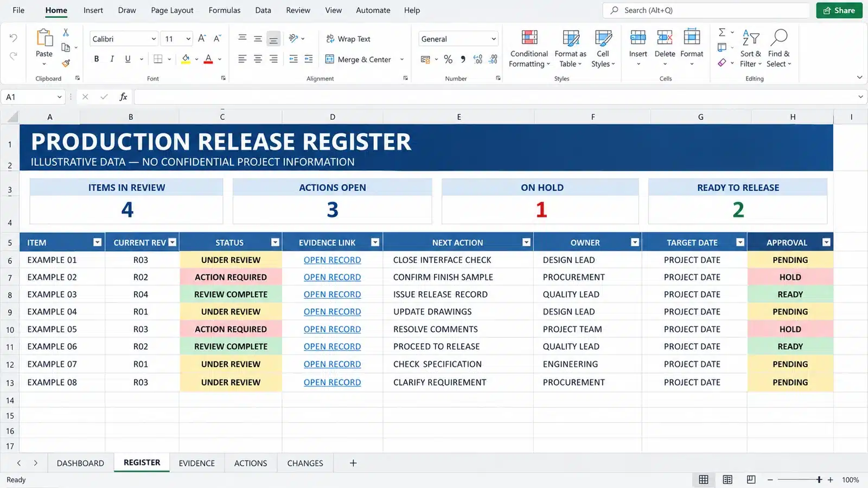Click the Redo arrow icon
Image resolution: width=868 pixels, height=488 pixels.
(13, 55)
